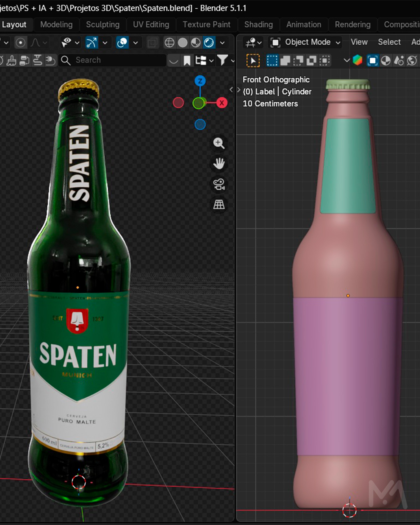The width and height of the screenshot is (420, 525).
Task: Click the hand pan navigation button
Action: pyautogui.click(x=219, y=163)
